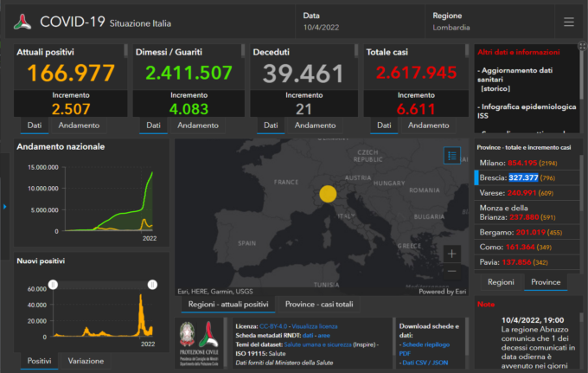588x373 pixels.
Task: Open the hamburger menu in header
Action: (x=568, y=22)
